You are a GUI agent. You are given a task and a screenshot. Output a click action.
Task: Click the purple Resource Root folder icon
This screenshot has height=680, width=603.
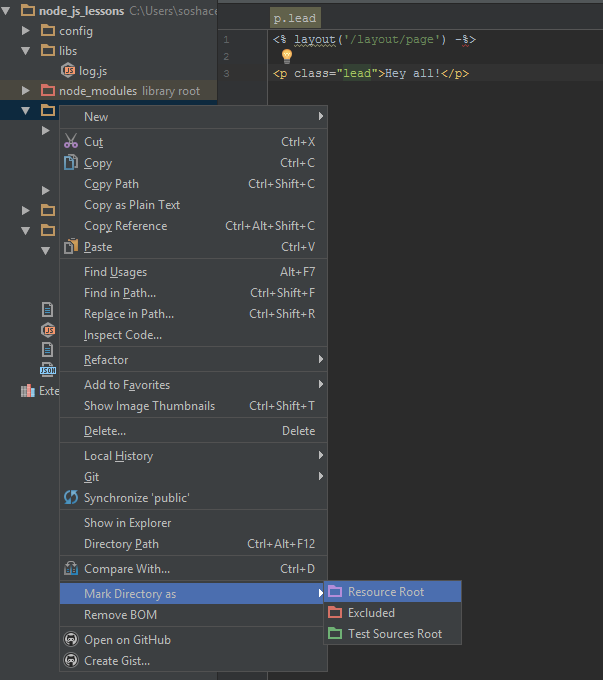[335, 591]
